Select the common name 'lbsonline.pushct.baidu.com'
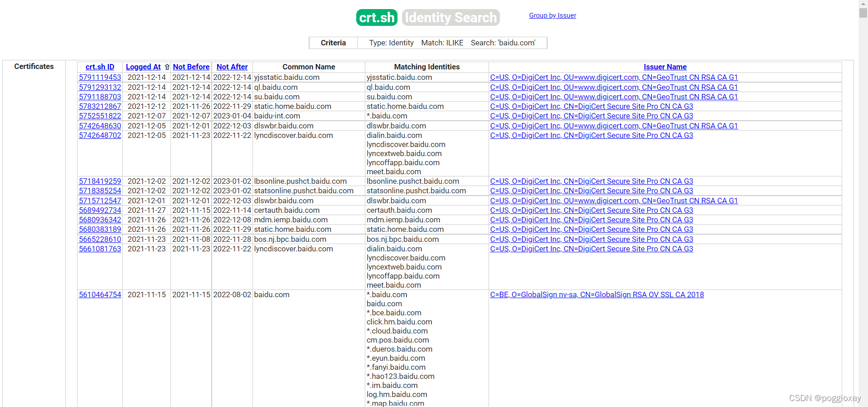The image size is (868, 407). pyautogui.click(x=301, y=181)
